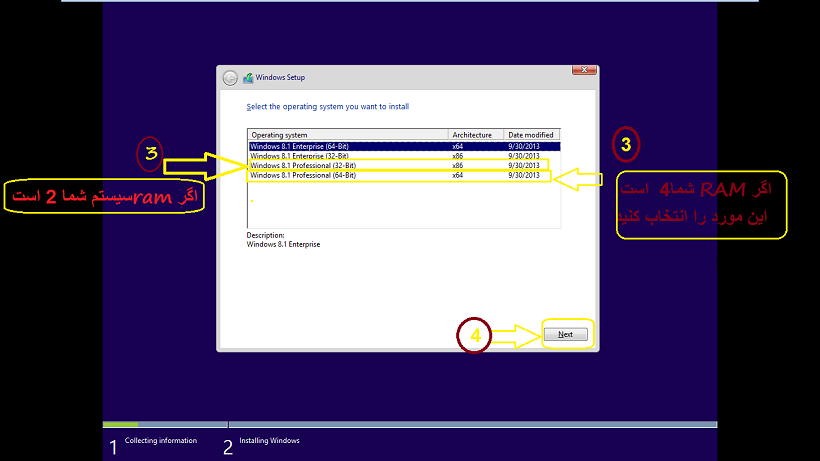
Task: Click the 'Collecting information' step label
Action: coord(161,441)
